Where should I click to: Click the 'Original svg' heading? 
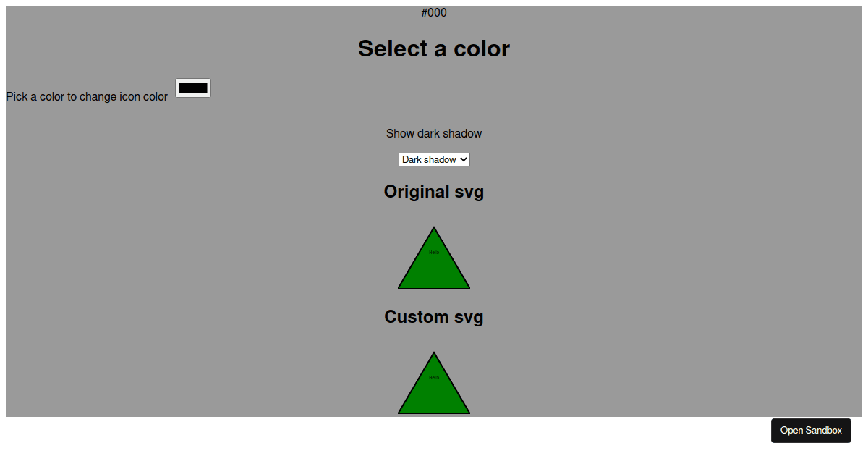point(434,192)
